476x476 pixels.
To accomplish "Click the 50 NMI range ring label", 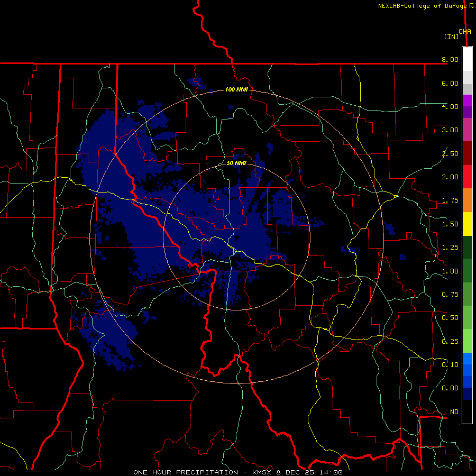I will point(236,163).
